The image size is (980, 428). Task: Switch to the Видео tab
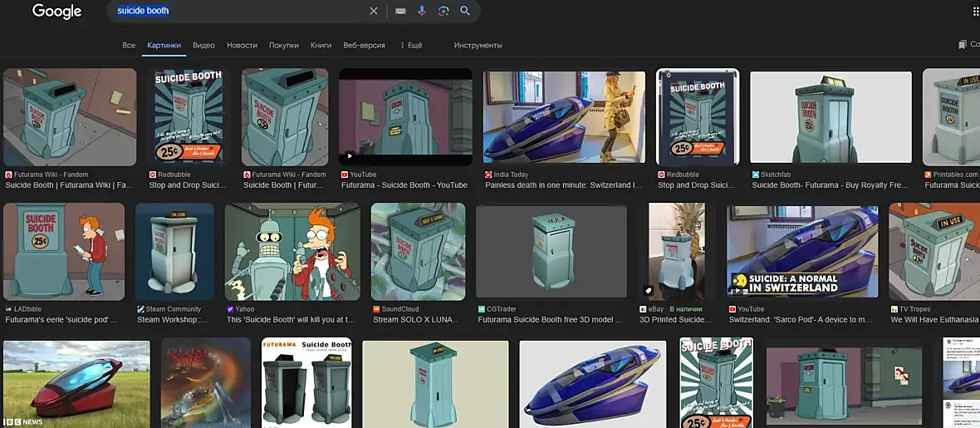click(x=203, y=45)
